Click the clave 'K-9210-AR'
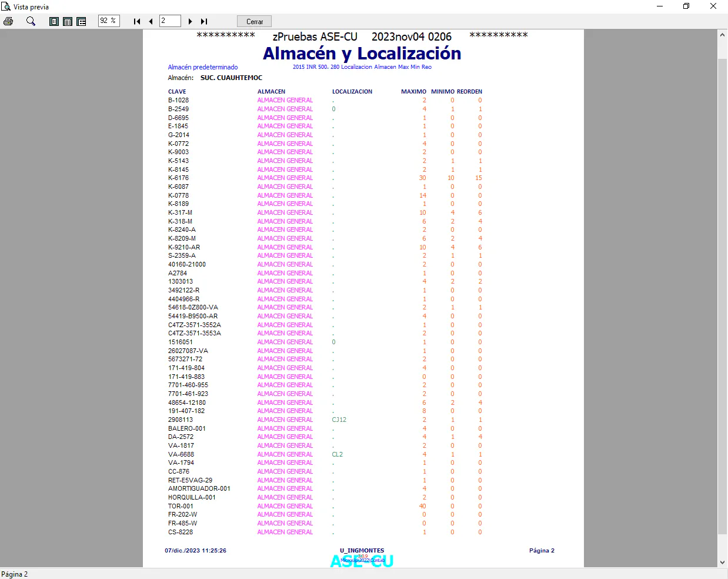The image size is (728, 579). point(184,247)
